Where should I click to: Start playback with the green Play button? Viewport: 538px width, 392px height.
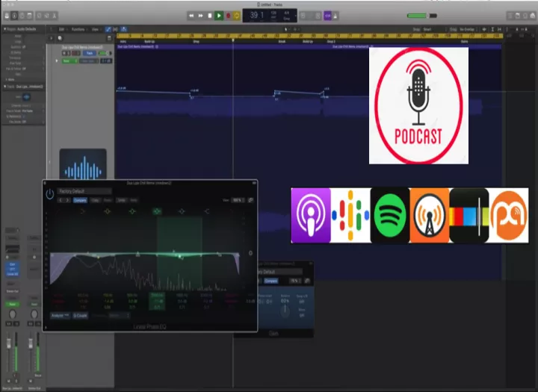pos(219,16)
